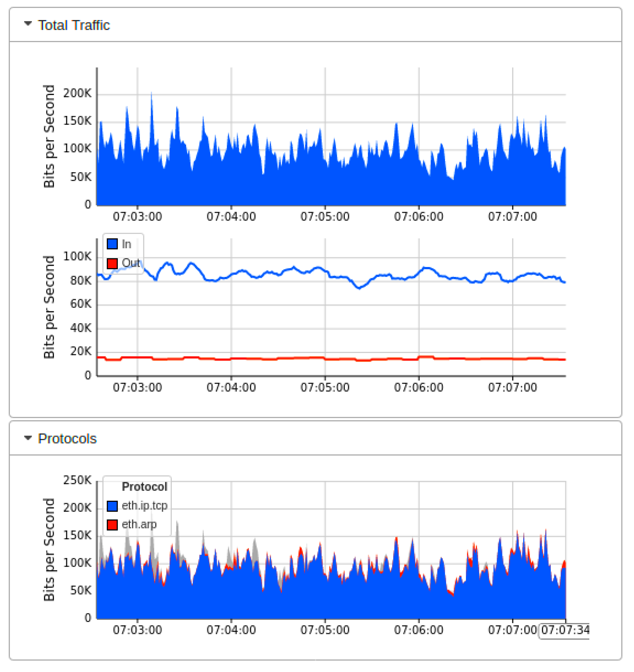Toggle the In series legend label
Screen dimensions: 634x672
[127, 244]
